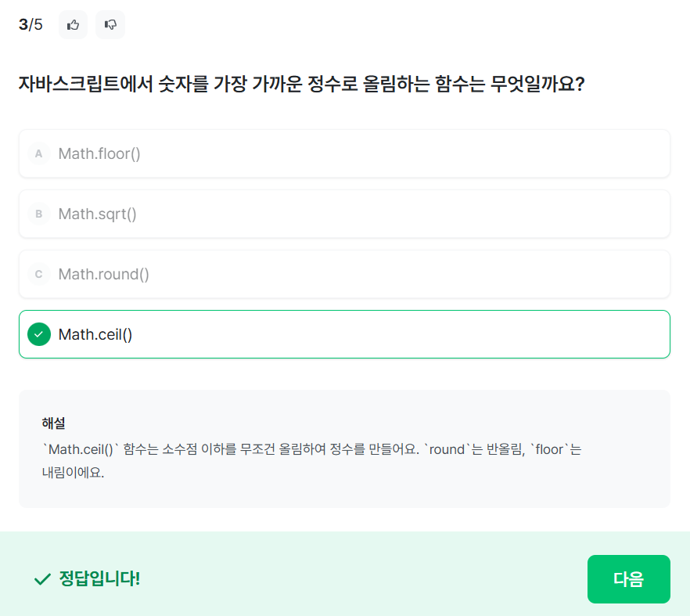Click the checkmark icon beside 정답입니다!
Viewport: 690px width, 616px height.
tap(43, 579)
